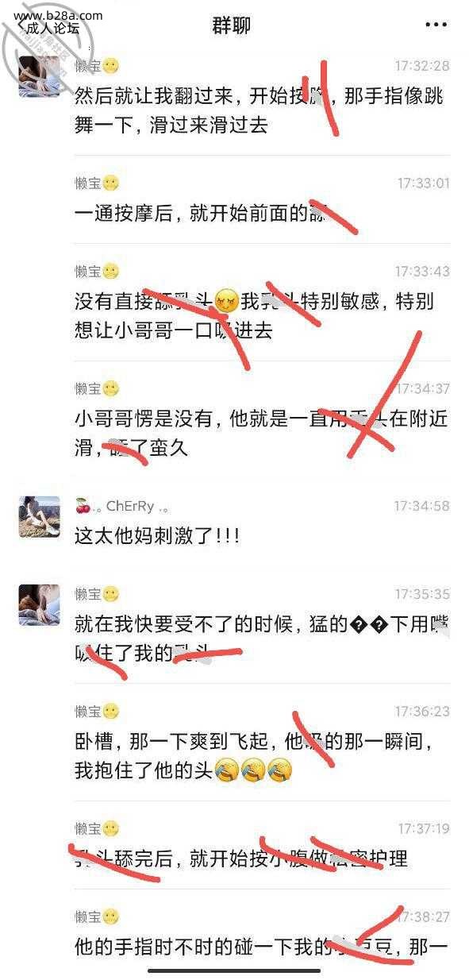This screenshot has height=980, width=469.
Task: Tap sender name 懒宝 on the 17:37:19 message
Action: click(x=88, y=829)
